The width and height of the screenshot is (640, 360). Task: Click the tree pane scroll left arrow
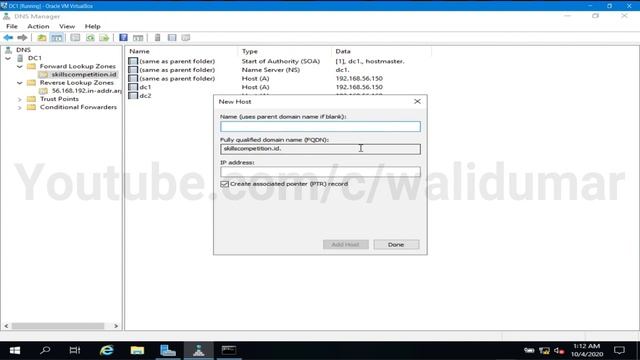tap(6, 326)
